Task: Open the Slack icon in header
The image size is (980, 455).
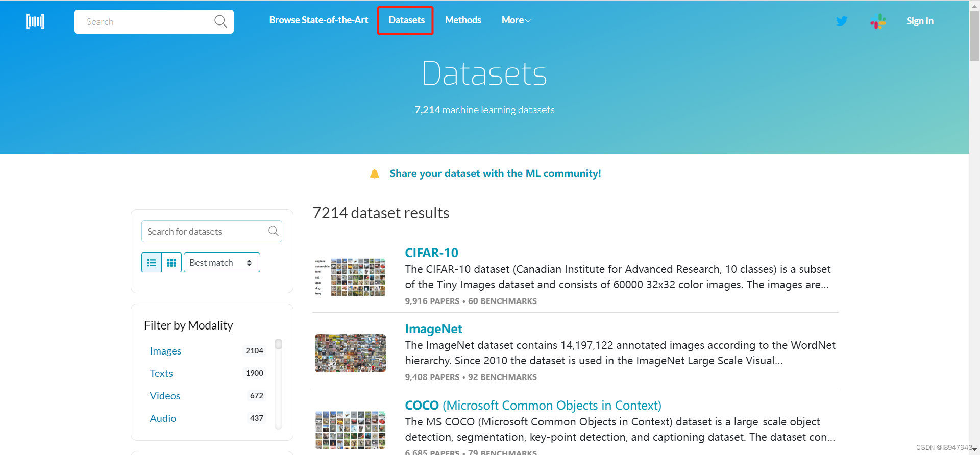Action: (878, 21)
